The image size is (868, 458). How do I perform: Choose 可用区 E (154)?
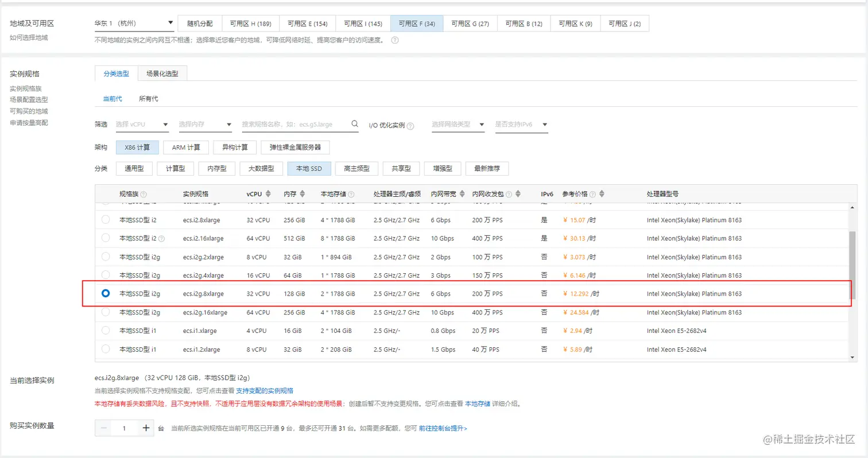tap(307, 24)
